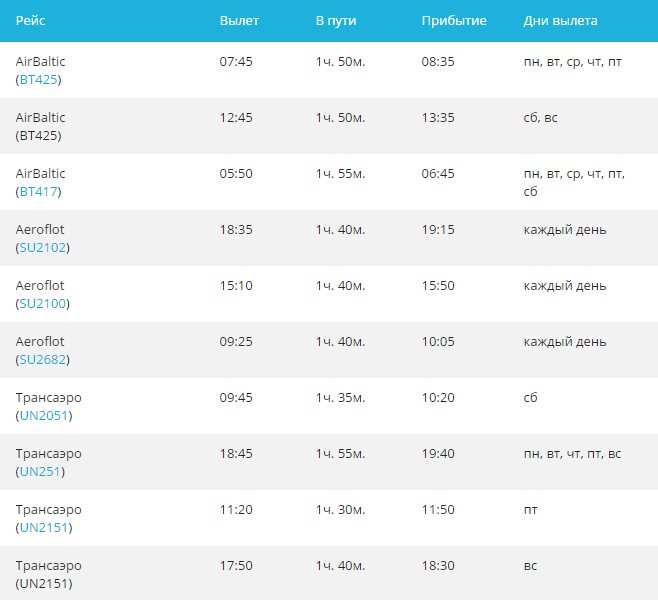
Task: Open Трансаэро flight UN2051 link
Action: pos(45,416)
